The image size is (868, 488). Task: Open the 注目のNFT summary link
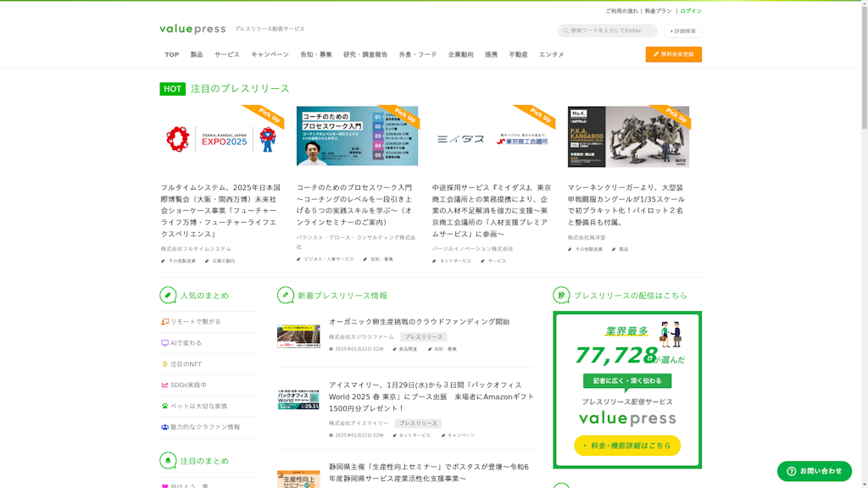[x=186, y=364]
